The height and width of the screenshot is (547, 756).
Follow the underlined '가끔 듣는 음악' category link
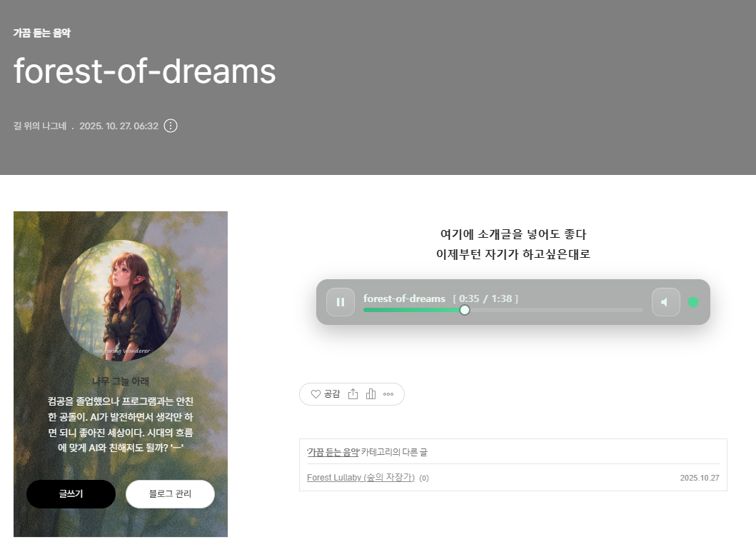[x=333, y=452]
